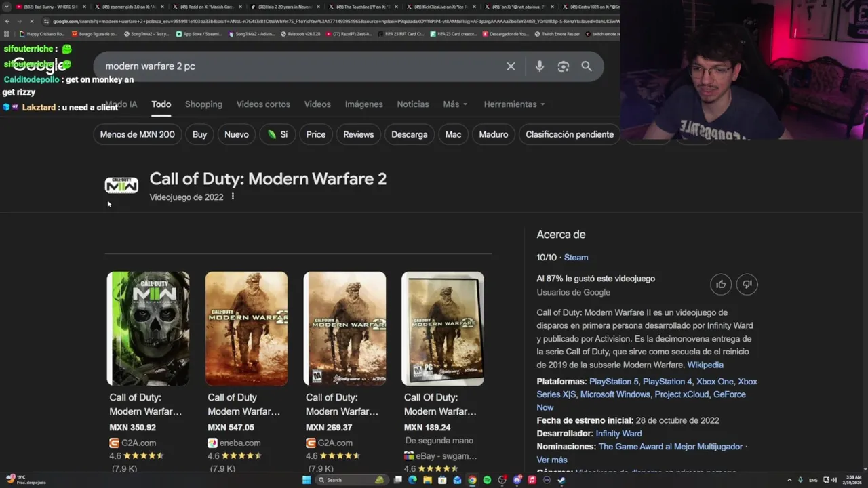Open the Infinity Ward developer link
Image resolution: width=868 pixels, height=488 pixels.
click(618, 434)
